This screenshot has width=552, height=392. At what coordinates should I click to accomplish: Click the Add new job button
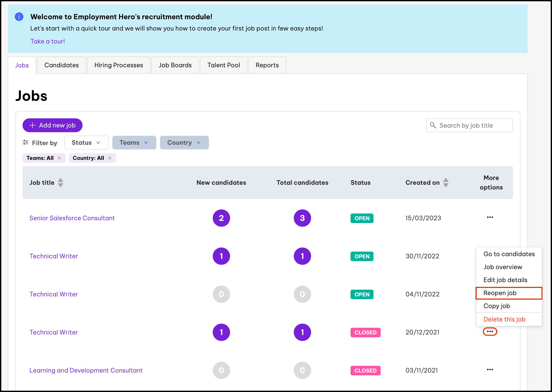(52, 125)
